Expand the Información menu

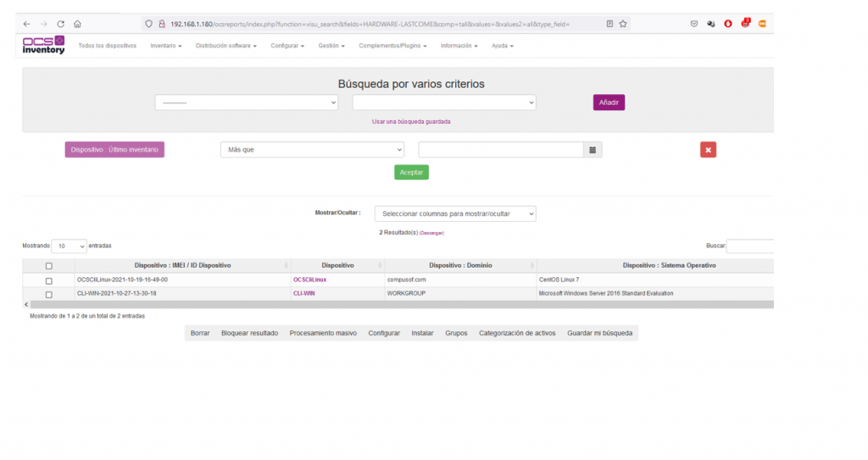(x=459, y=46)
